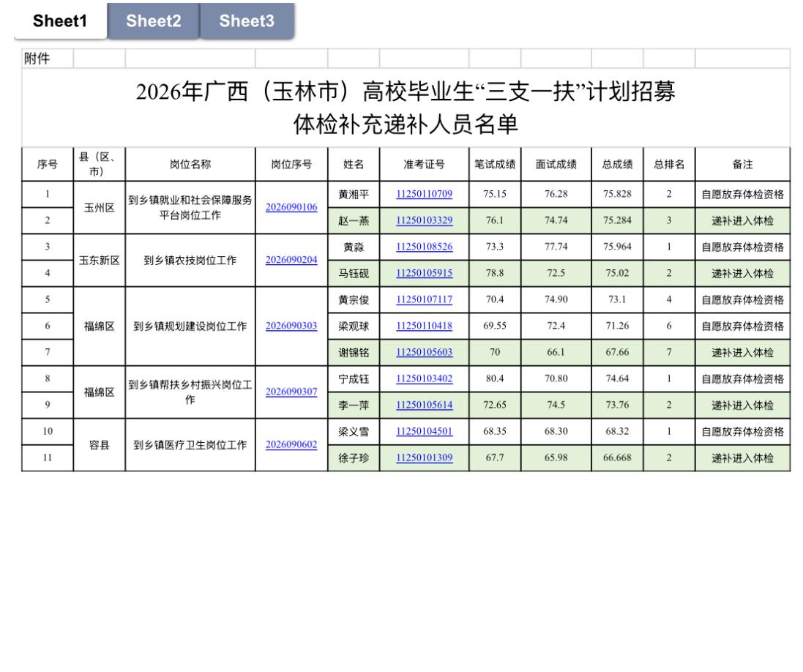Screen dimensions: 803x672
Task: Select the name cell 李一萍
Action: click(x=354, y=405)
